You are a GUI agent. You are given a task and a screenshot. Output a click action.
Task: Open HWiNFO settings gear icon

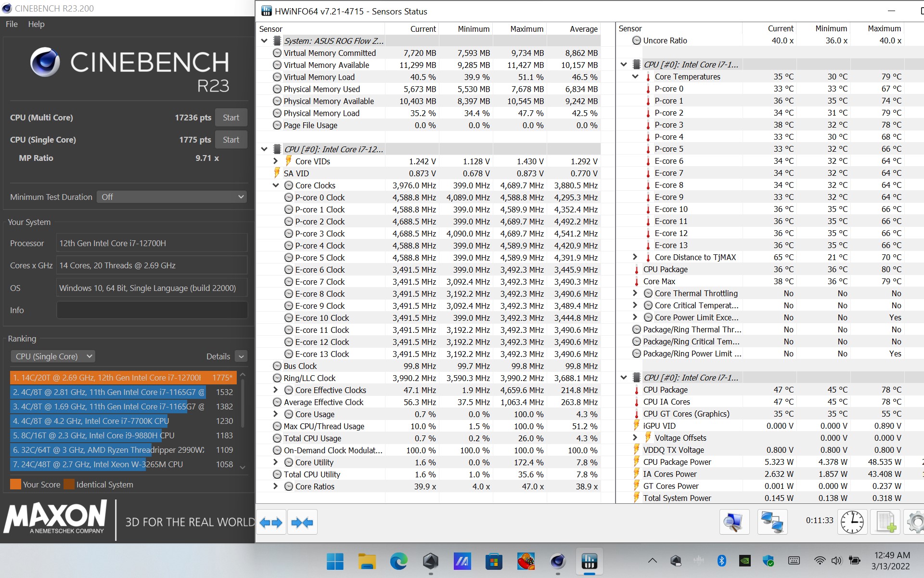tap(915, 522)
